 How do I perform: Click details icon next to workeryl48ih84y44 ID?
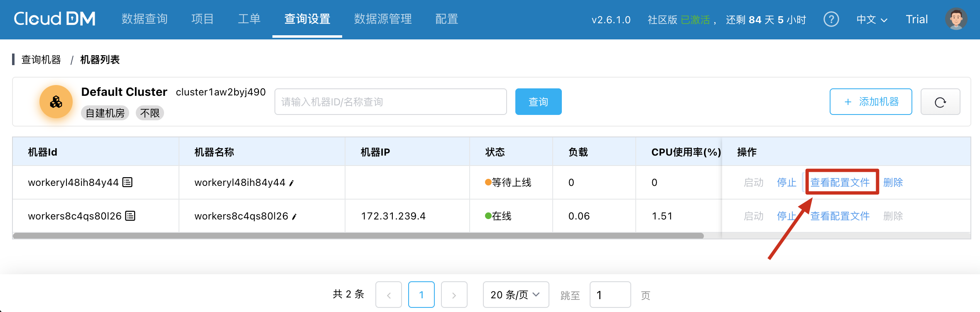(x=127, y=182)
